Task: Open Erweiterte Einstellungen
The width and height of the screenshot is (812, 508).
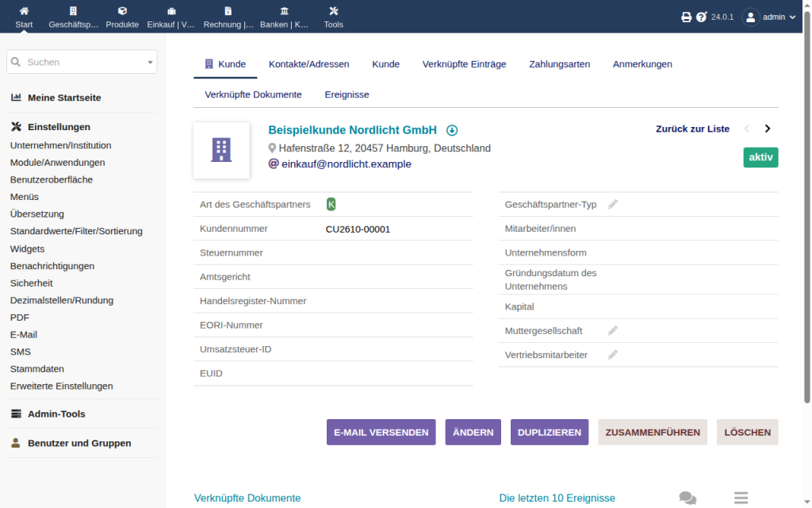Action: 61,387
